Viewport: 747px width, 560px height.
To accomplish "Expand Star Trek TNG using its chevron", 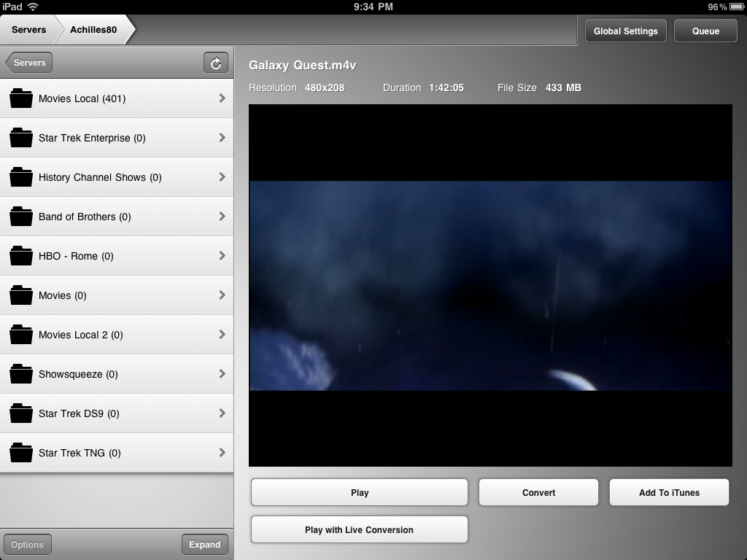I will pyautogui.click(x=222, y=453).
